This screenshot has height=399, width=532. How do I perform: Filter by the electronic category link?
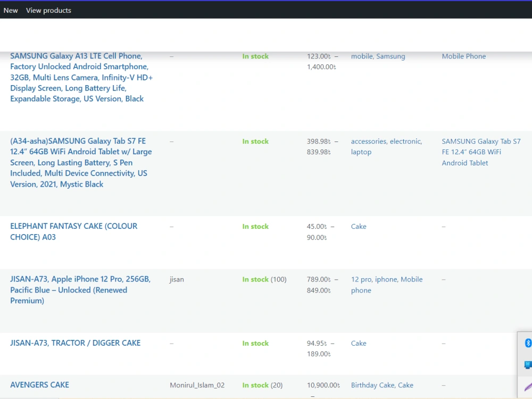click(406, 142)
